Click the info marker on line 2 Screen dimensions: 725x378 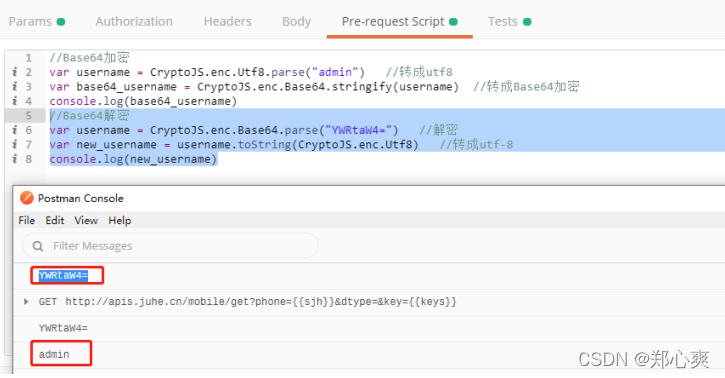[x=15, y=72]
